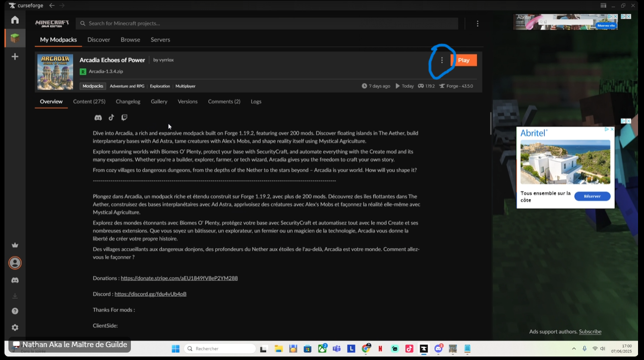Screen dimensions: 644x360
Task: Go back with the left arrow
Action: (52, 5)
